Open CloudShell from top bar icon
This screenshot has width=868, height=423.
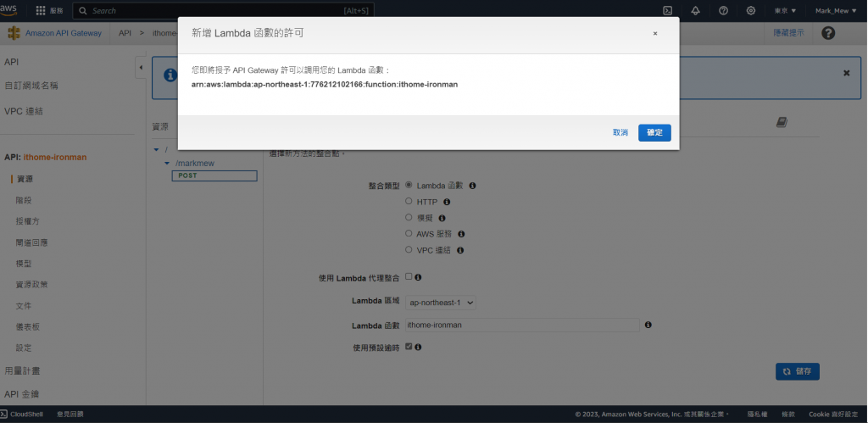click(668, 10)
